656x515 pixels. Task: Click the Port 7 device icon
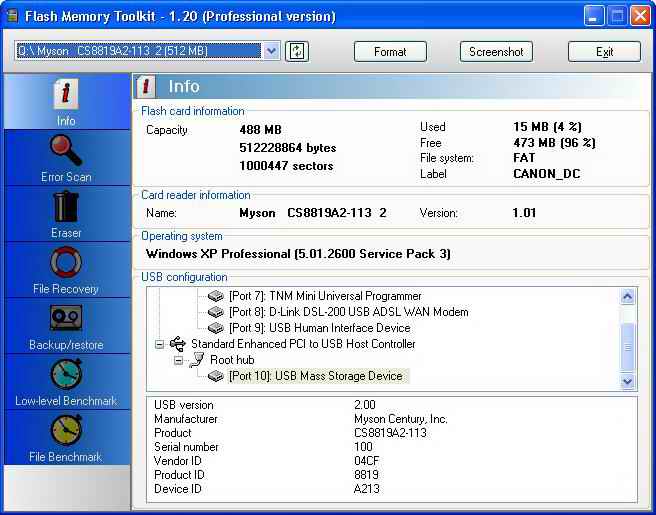(x=216, y=296)
